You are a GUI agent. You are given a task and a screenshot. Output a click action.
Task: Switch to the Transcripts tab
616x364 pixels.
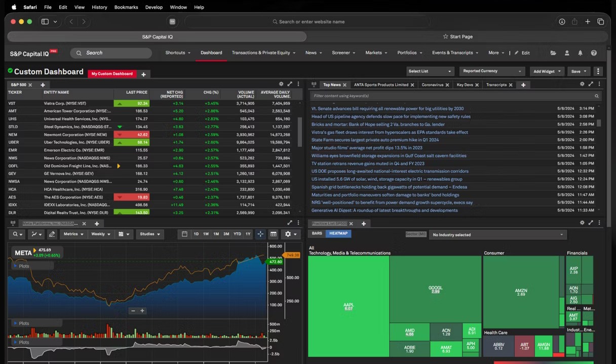[x=496, y=85]
